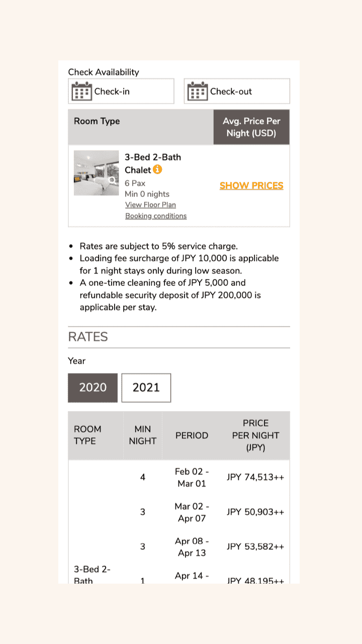Open the chalet room thumbnail image
This screenshot has width=362, height=644.
click(x=97, y=173)
